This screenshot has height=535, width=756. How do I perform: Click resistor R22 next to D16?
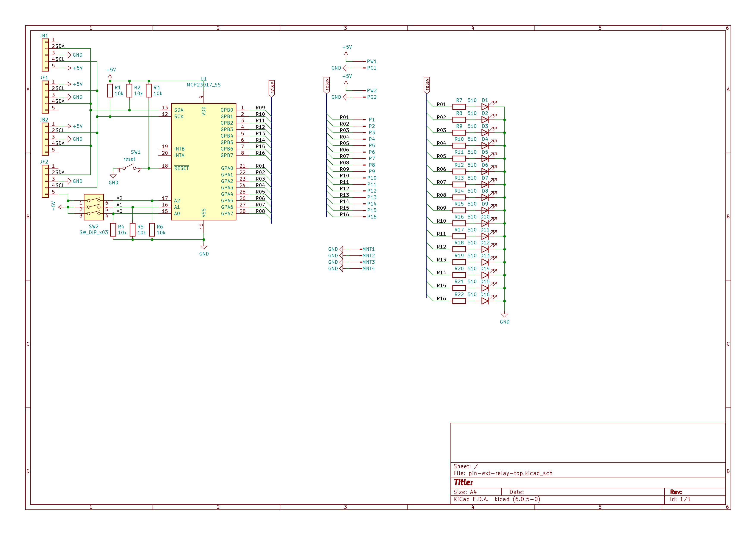coord(459,301)
